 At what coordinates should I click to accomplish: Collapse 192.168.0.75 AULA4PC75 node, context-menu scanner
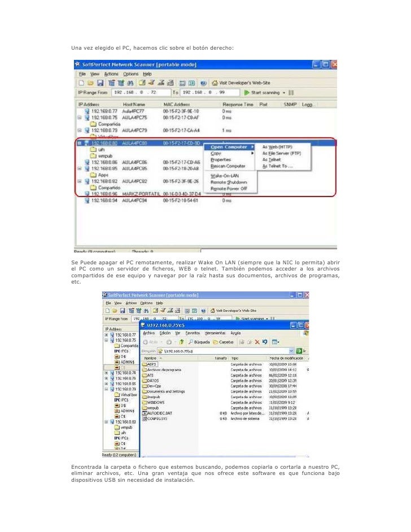tap(80, 117)
